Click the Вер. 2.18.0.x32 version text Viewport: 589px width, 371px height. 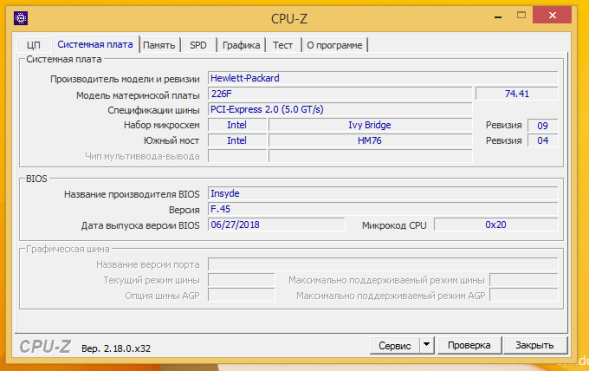pos(116,348)
